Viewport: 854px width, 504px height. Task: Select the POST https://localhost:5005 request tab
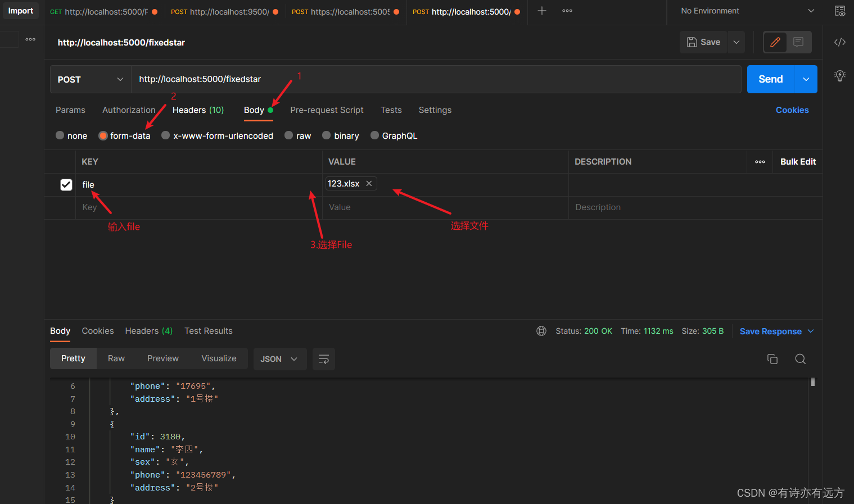tap(346, 11)
